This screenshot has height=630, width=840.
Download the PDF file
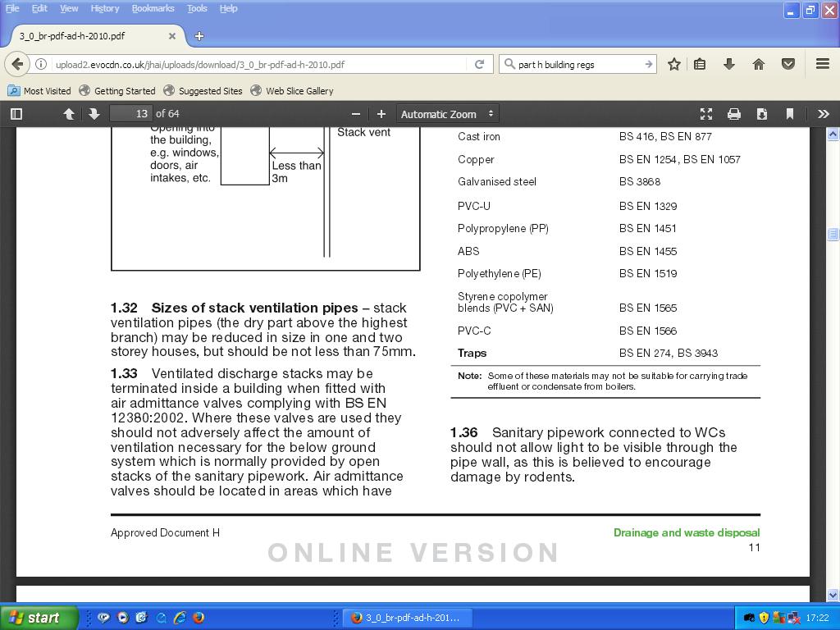(x=761, y=114)
